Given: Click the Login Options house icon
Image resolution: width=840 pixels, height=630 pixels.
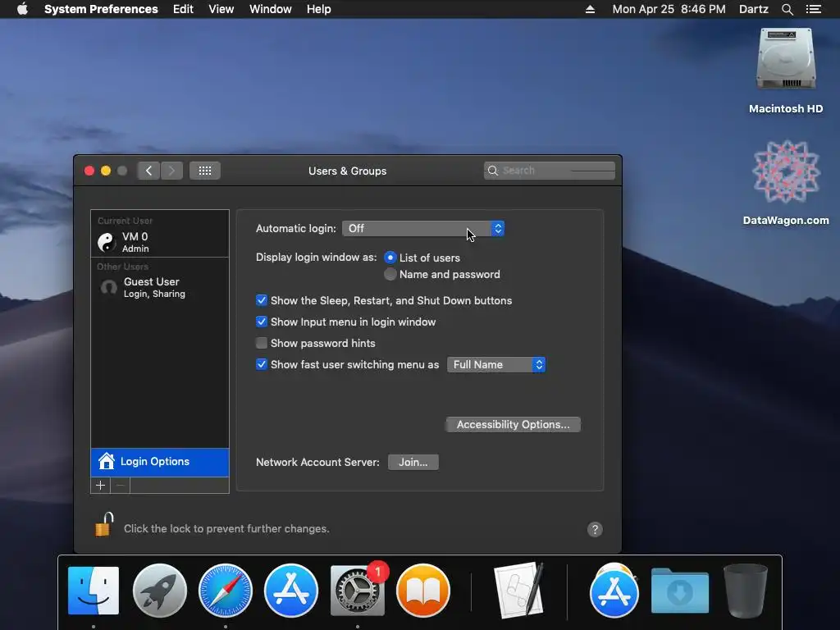Looking at the screenshot, I should coord(106,461).
